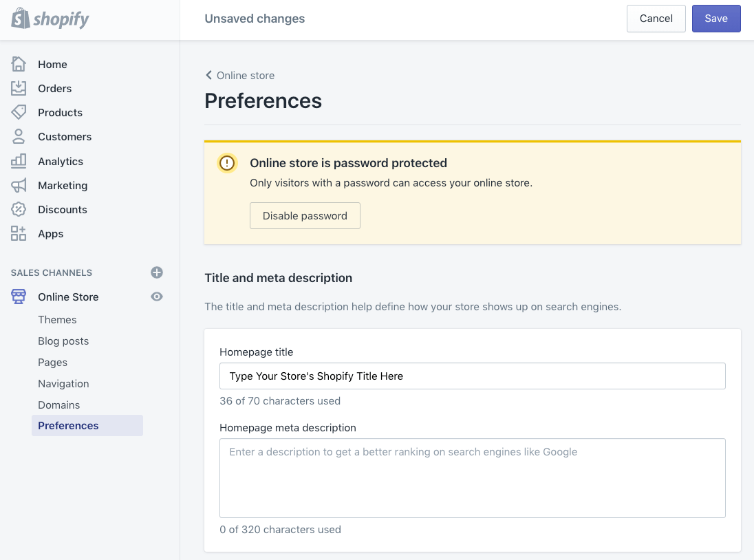Click the Shopify logo
Screen dimensions: 754x560
50,19
